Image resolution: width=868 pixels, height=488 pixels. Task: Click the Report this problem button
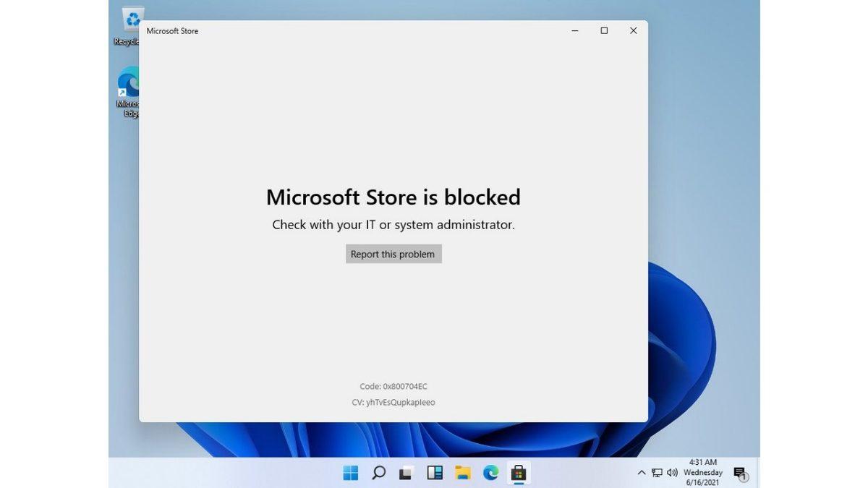(393, 254)
